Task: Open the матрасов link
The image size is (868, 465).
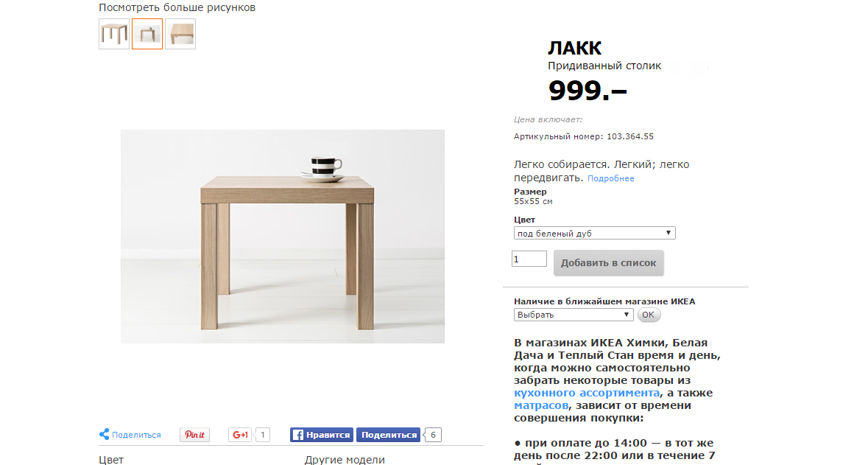Action: click(x=541, y=405)
